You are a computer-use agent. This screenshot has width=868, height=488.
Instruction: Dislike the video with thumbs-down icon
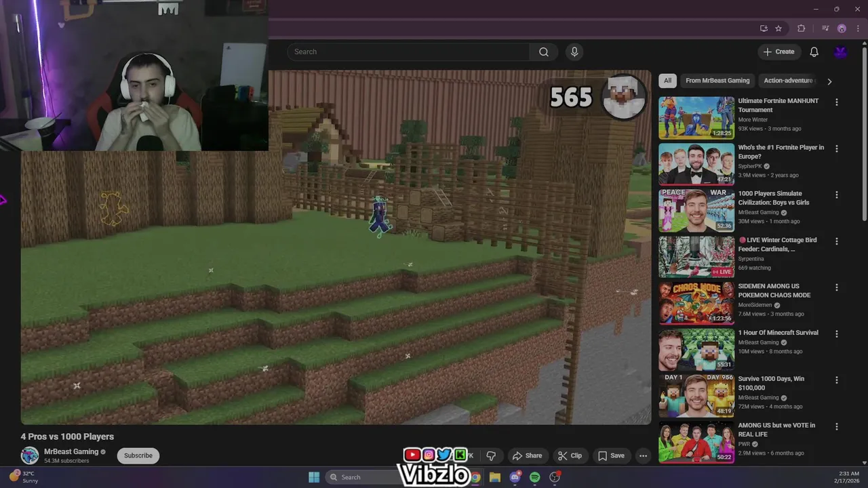tap(491, 455)
